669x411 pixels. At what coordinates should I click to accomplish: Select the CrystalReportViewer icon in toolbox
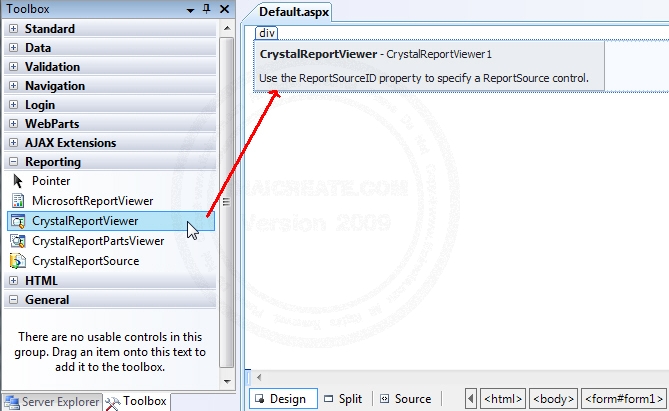pos(18,221)
